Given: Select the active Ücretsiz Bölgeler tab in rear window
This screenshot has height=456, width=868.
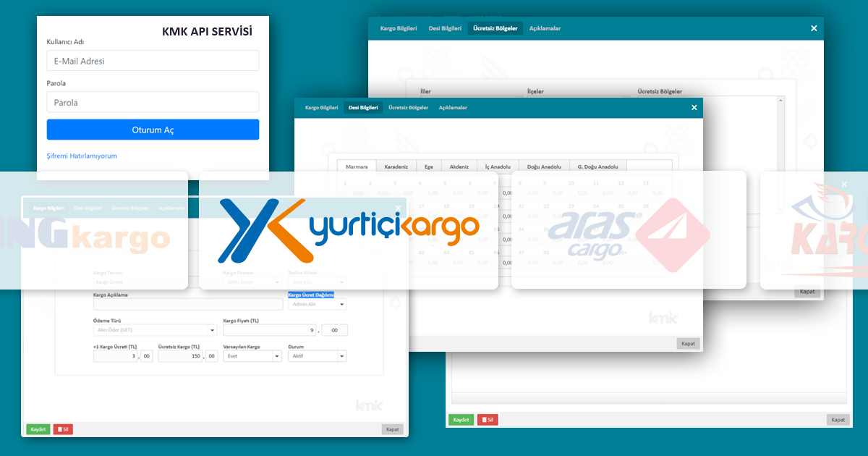Looking at the screenshot, I should pos(495,28).
